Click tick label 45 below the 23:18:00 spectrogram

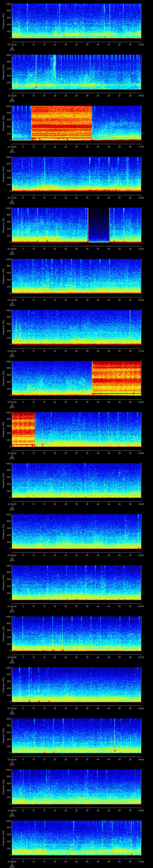pos(109,249)
